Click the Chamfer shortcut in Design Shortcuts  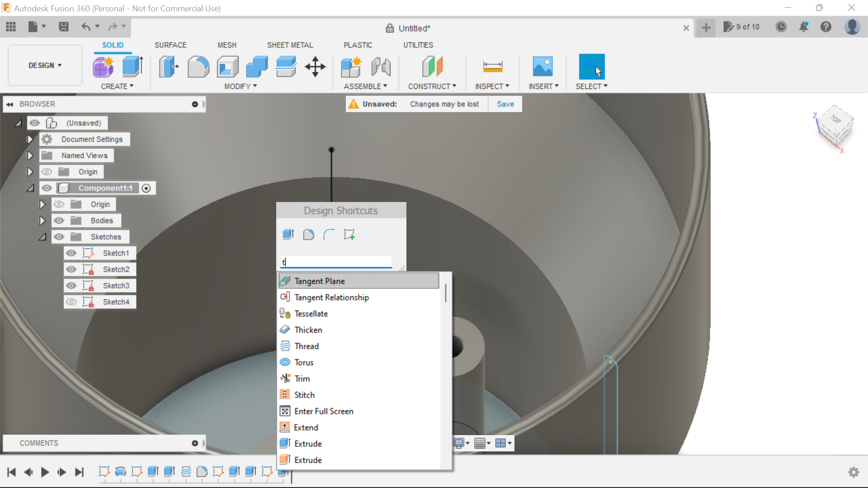(x=308, y=235)
